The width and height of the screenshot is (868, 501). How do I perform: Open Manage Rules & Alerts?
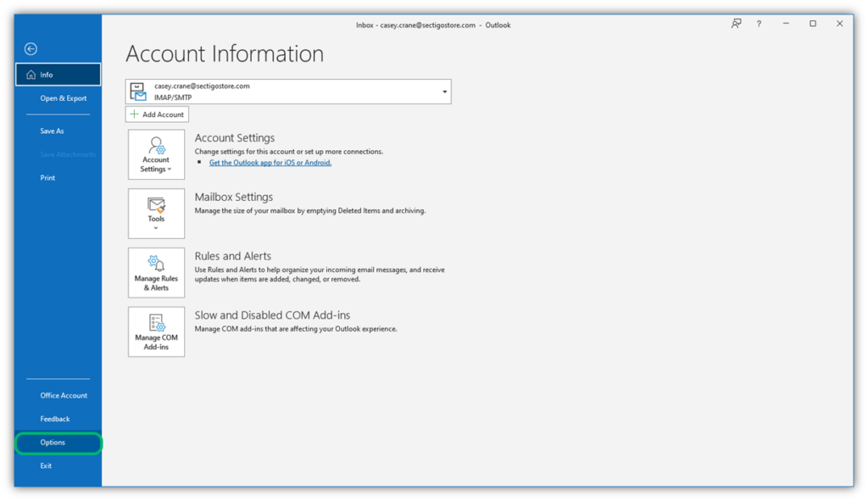pos(156,273)
